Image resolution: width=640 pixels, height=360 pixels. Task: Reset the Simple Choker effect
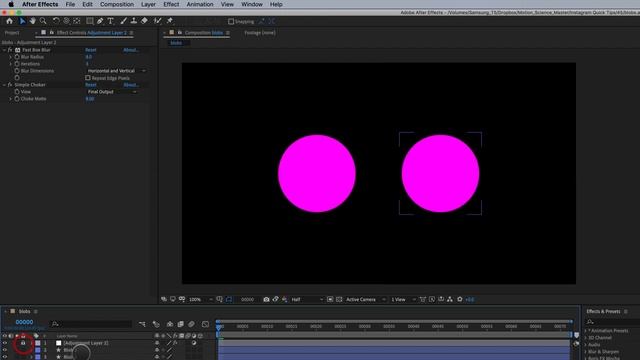[91, 85]
